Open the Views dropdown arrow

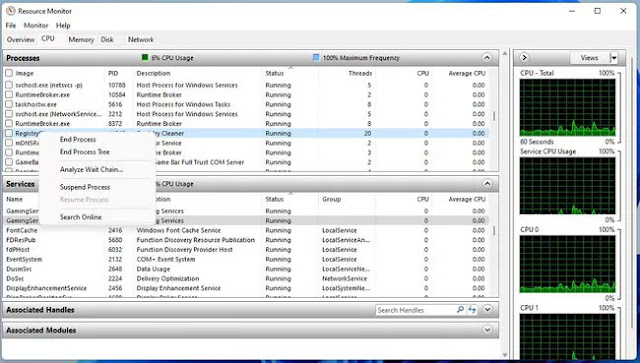(613, 58)
